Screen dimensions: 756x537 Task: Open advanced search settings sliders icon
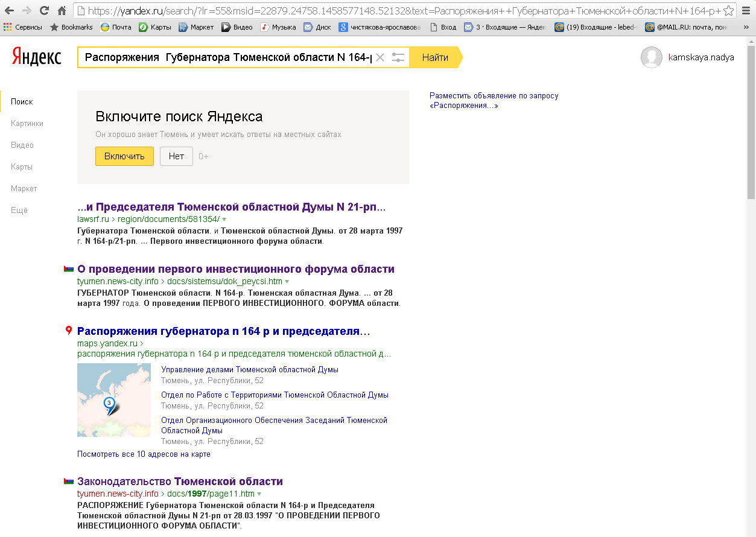coord(398,57)
